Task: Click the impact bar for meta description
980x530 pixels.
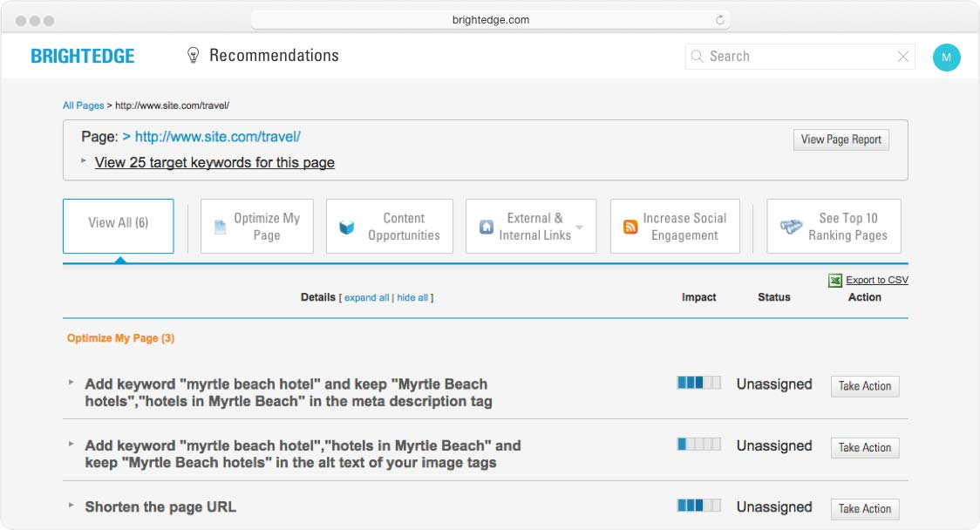Action: [x=699, y=383]
